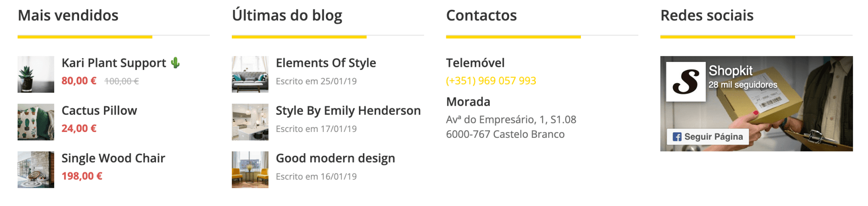Open the Kari Plant Support product title
The image size is (868, 206).
[114, 63]
